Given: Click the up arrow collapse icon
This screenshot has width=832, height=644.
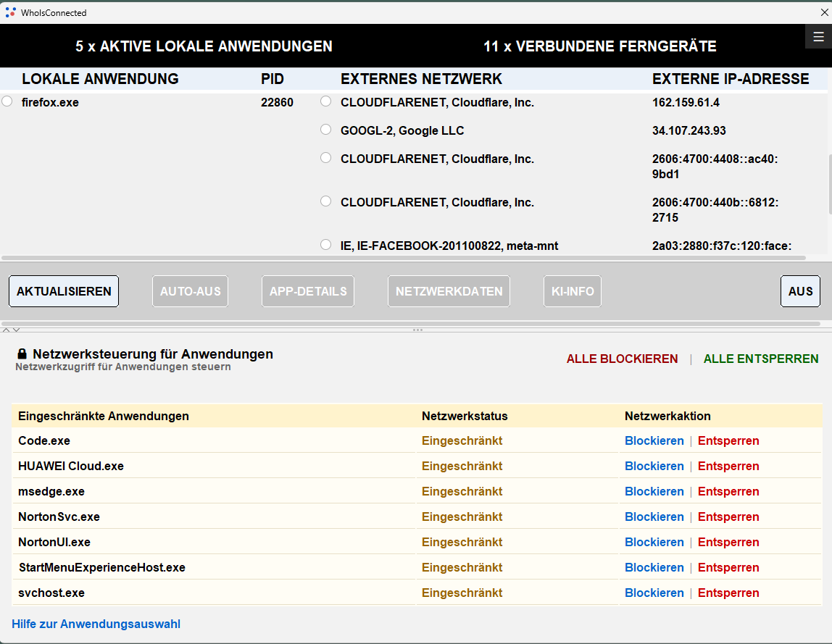Looking at the screenshot, I should point(7,330).
